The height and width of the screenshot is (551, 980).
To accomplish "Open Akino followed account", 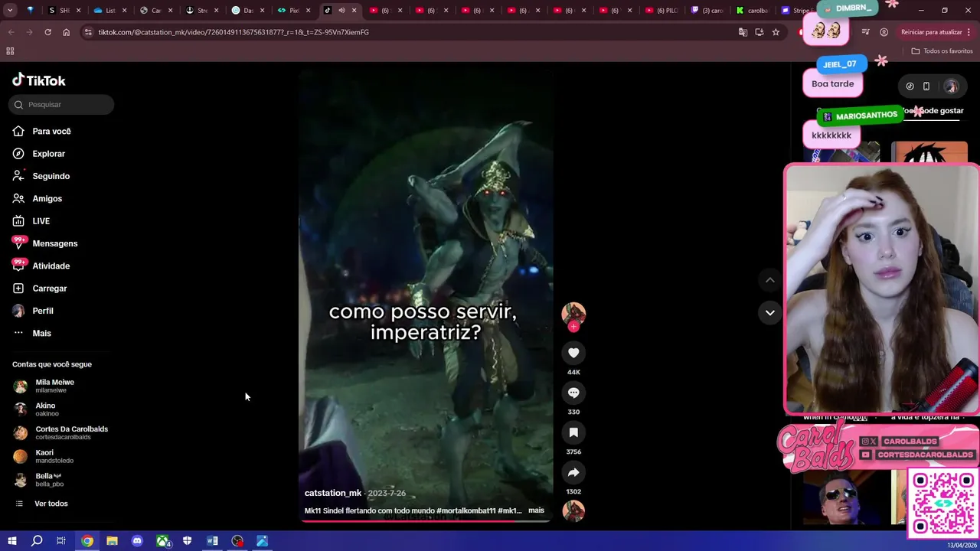I will pos(35,409).
